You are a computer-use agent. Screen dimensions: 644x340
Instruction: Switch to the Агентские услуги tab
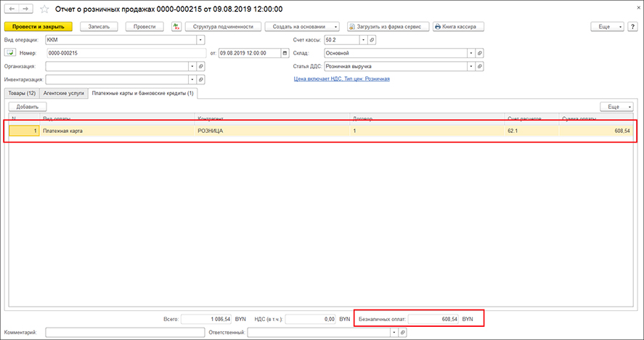click(x=63, y=93)
